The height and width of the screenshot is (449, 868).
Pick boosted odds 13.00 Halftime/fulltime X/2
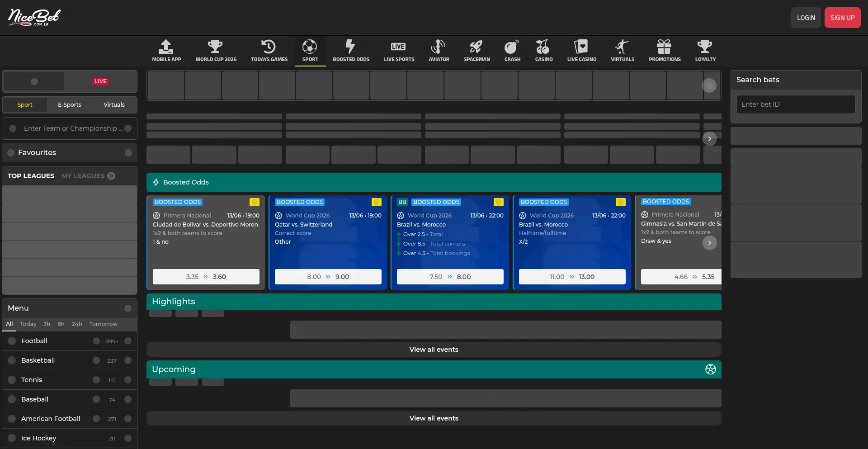coord(572,277)
